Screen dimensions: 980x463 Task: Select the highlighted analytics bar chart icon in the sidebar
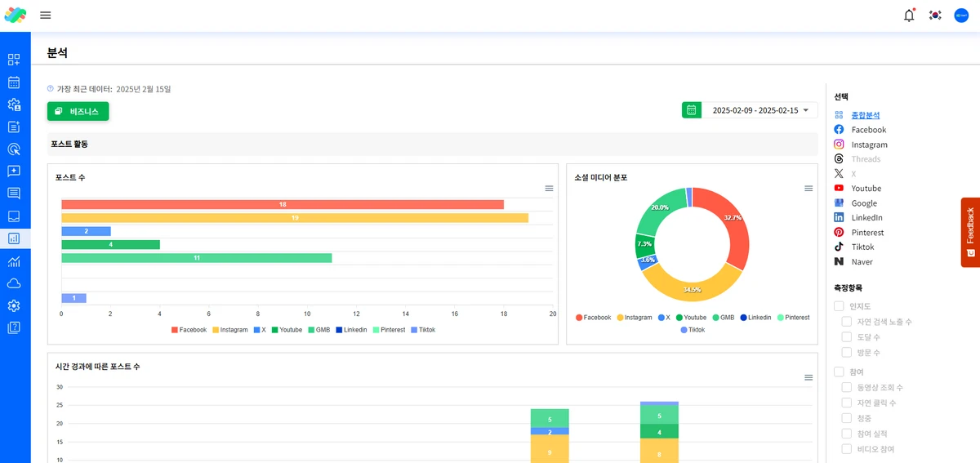click(14, 238)
